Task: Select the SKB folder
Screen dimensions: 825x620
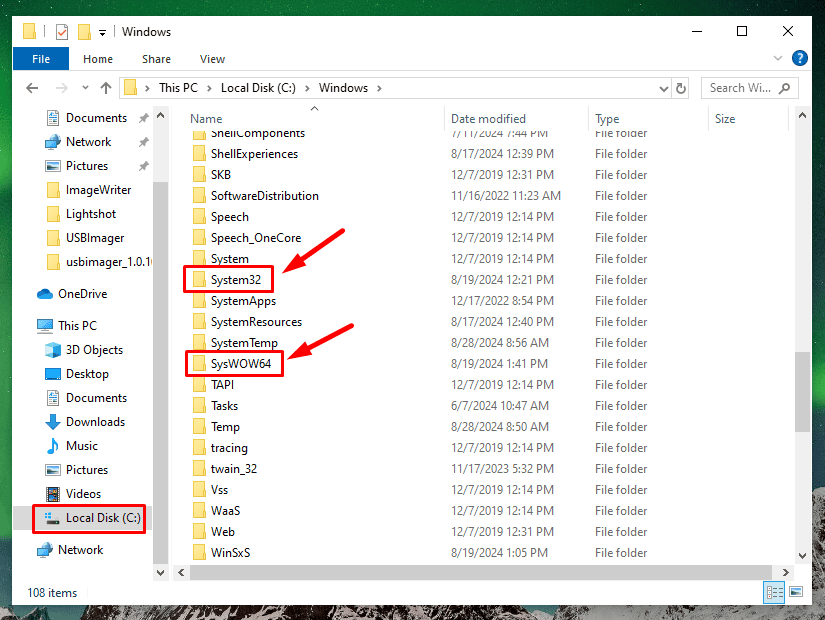Action: click(x=220, y=175)
